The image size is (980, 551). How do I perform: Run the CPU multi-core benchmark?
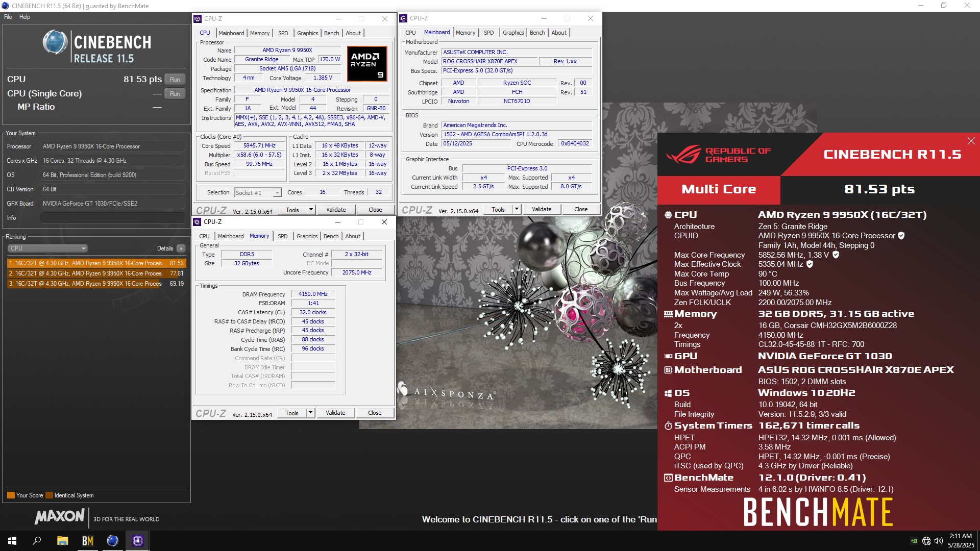pos(175,80)
